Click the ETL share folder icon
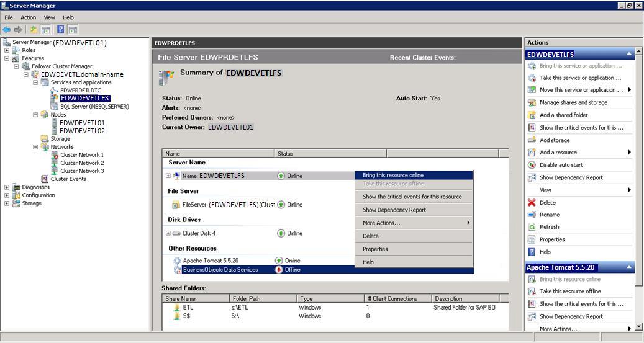 coord(177,307)
